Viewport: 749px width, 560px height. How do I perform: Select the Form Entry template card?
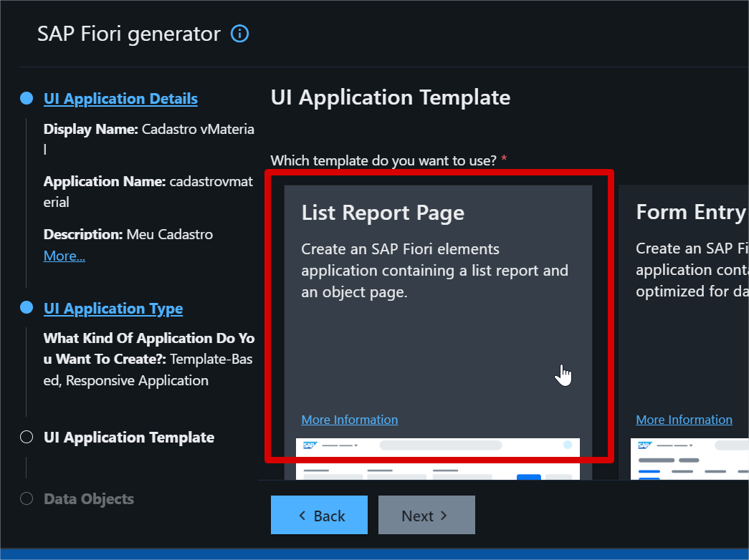(x=684, y=332)
